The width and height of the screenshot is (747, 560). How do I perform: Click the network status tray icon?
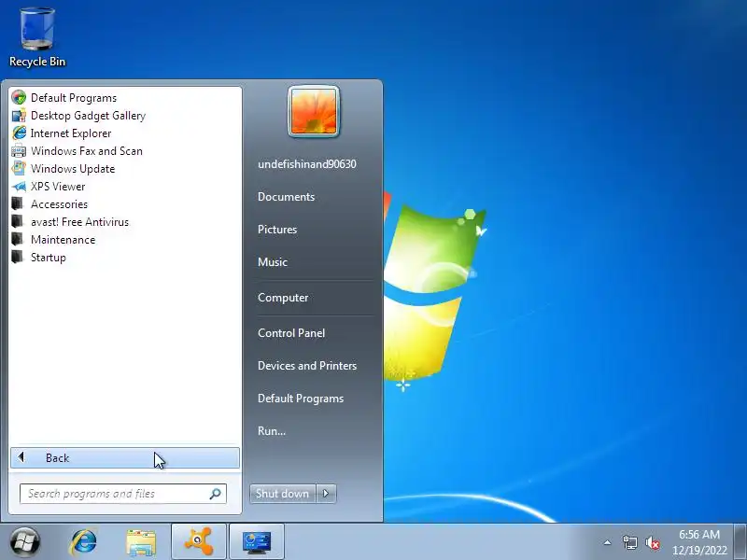(x=629, y=542)
